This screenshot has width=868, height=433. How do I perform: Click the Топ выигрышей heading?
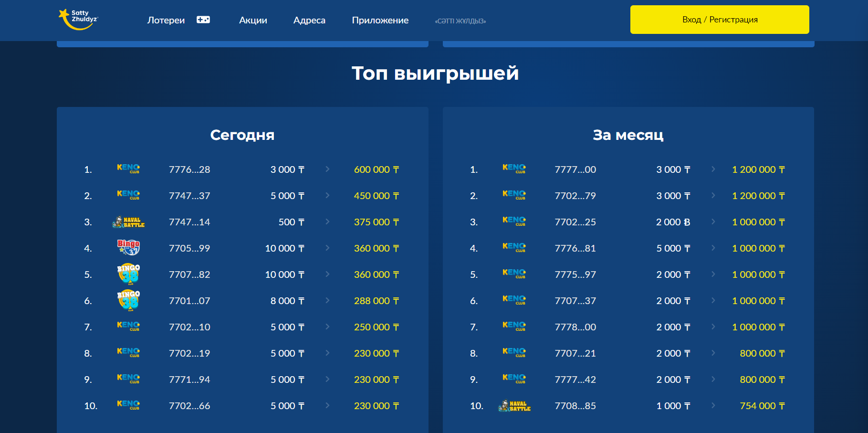tap(435, 73)
